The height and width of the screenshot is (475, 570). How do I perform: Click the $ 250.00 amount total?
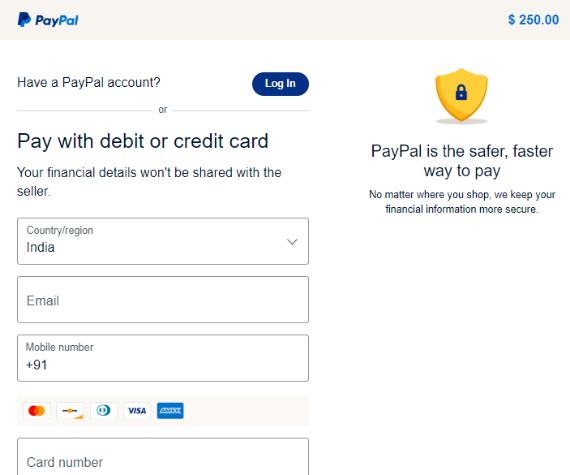pyautogui.click(x=533, y=20)
